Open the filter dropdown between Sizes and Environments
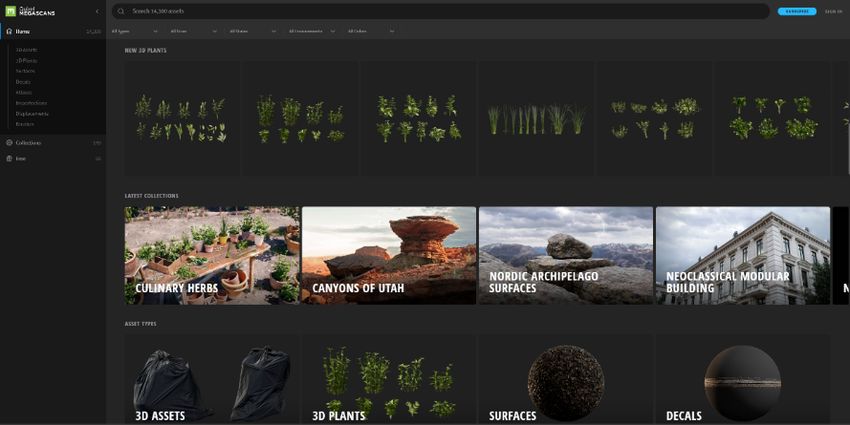Screen dimensions: 850x425 (253, 31)
